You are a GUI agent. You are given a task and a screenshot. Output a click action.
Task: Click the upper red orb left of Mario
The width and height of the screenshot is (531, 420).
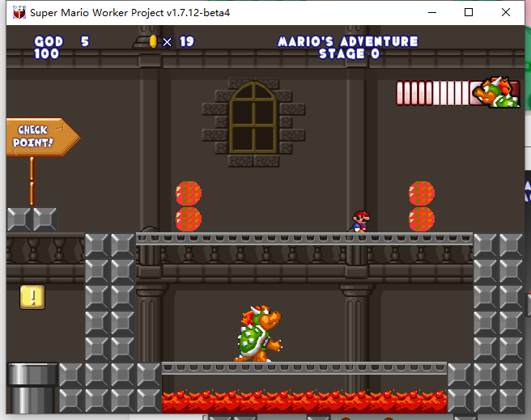189,193
